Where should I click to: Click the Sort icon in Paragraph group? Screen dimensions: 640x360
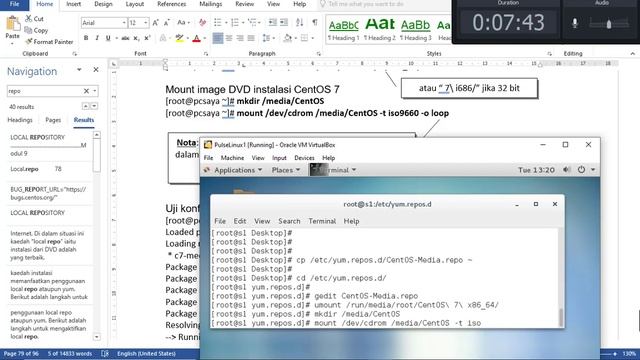click(299, 22)
